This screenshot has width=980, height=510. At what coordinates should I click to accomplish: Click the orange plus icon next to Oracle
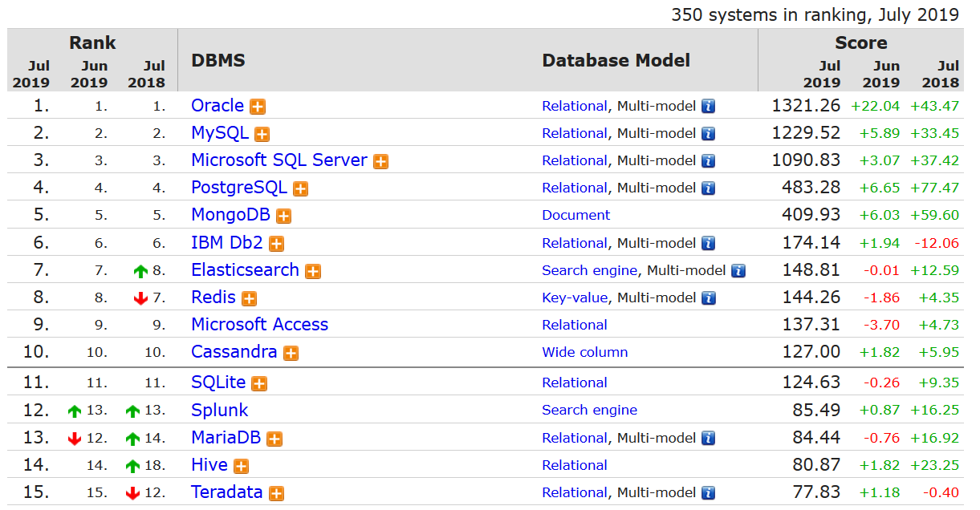pyautogui.click(x=258, y=107)
